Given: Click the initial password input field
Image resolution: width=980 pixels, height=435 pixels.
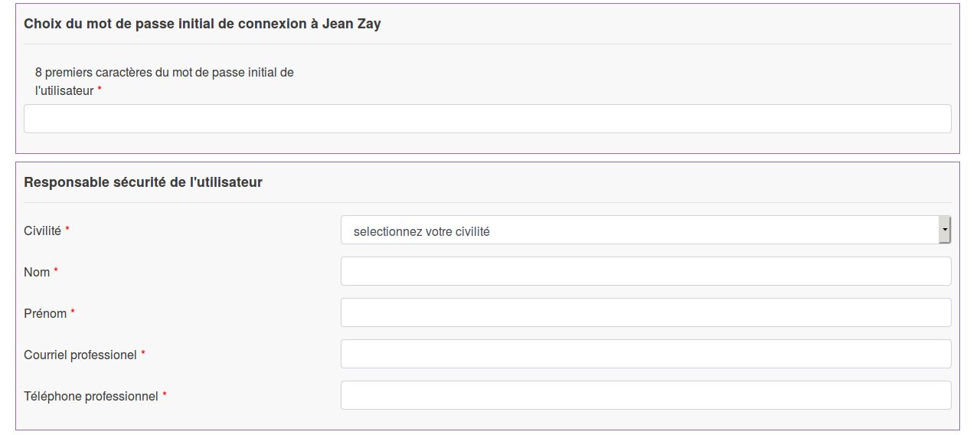Looking at the screenshot, I should (487, 119).
